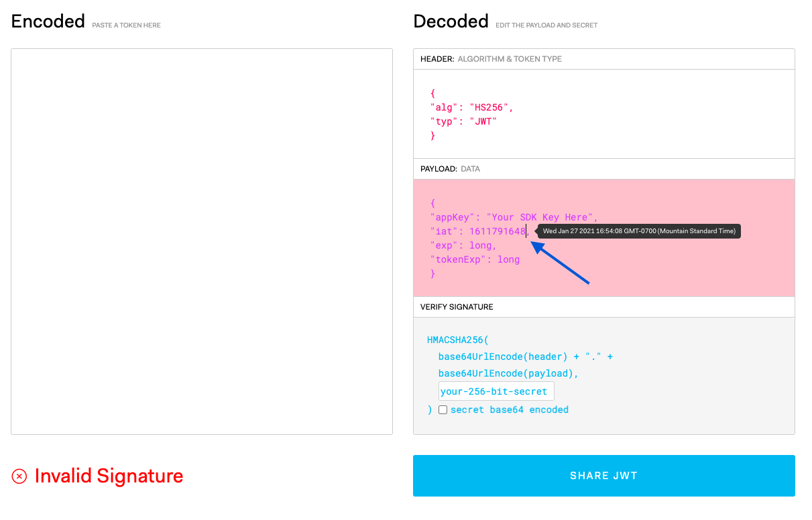Click the Mountain Standard Time timestamp tooltip
This screenshot has width=812, height=520.
pos(638,231)
